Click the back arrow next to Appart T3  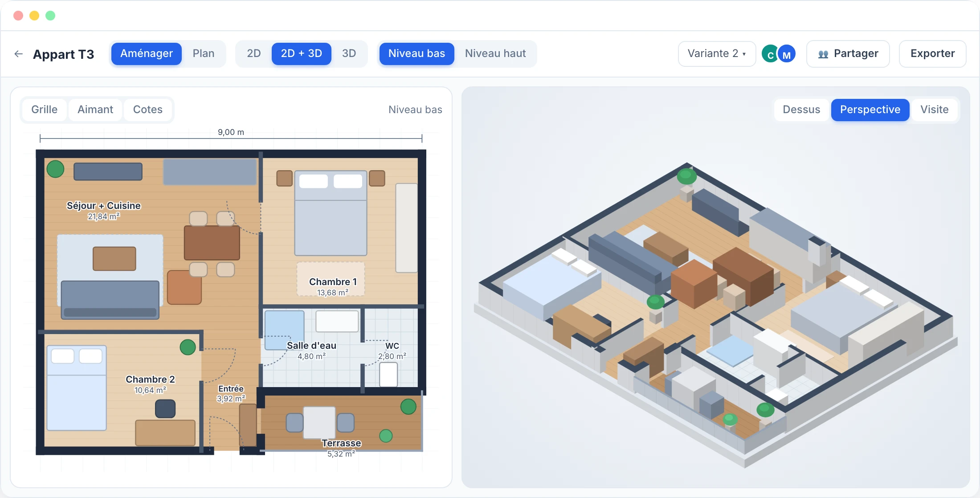click(x=18, y=54)
